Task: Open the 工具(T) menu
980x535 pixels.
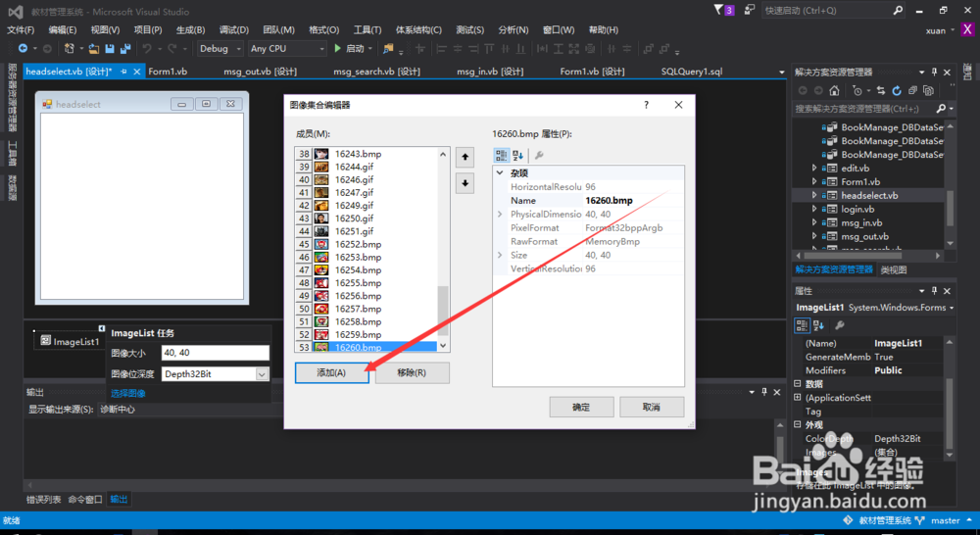Action: (367, 30)
